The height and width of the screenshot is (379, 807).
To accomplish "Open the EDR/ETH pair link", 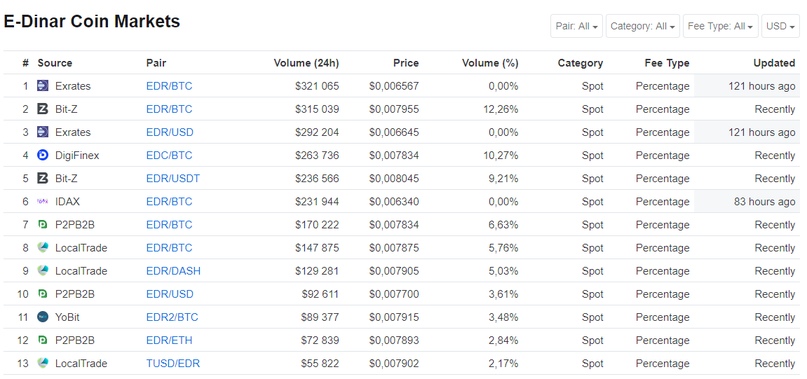I will (x=169, y=340).
